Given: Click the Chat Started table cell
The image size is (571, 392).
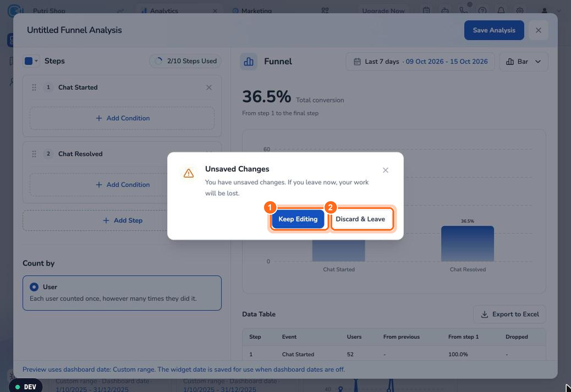Looking at the screenshot, I should tap(298, 354).
